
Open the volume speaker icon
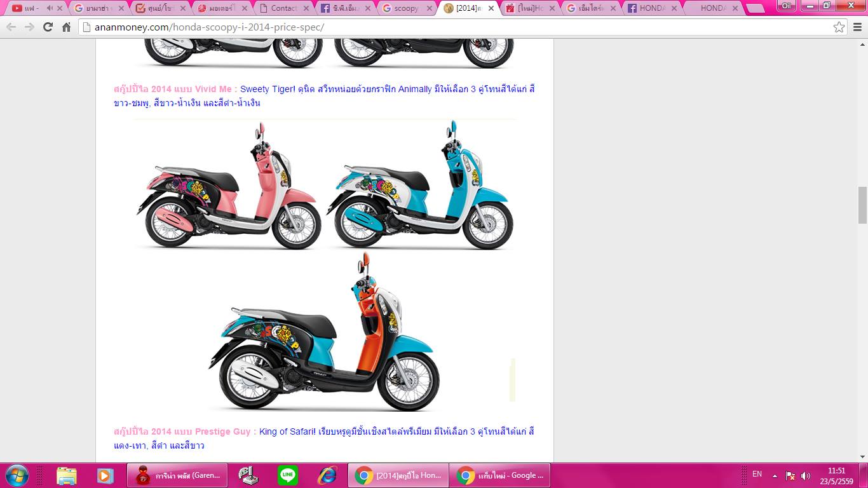(806, 475)
